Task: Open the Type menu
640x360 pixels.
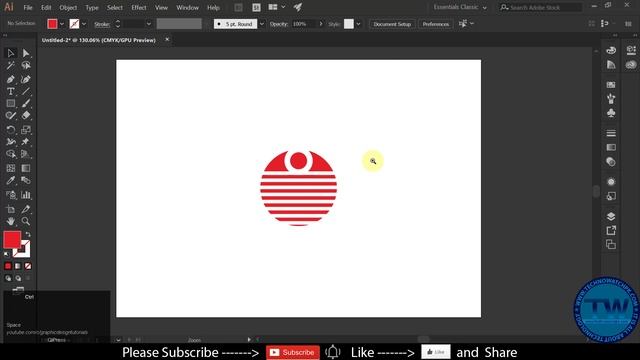Action: 92,7
